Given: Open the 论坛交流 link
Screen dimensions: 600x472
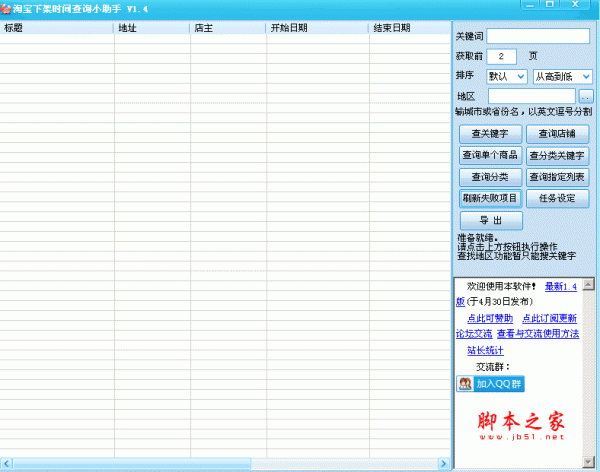Looking at the screenshot, I should tap(474, 334).
